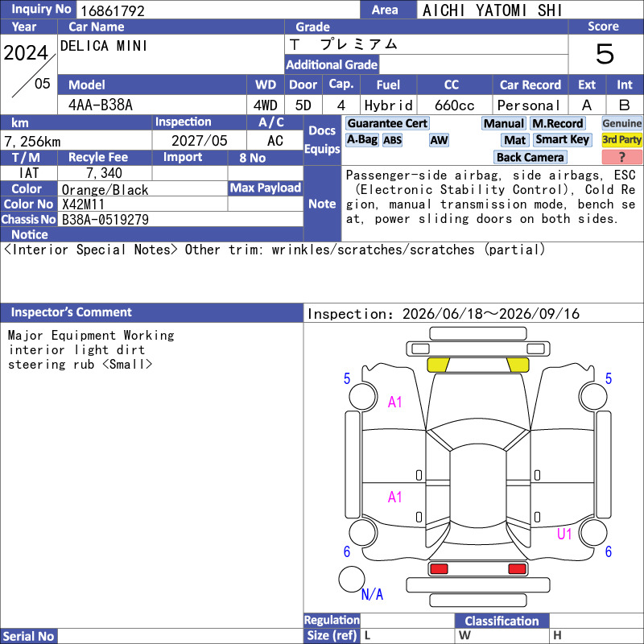This screenshot has width=644, height=644.
Task: Click the Classification label
Action: [x=502, y=621]
